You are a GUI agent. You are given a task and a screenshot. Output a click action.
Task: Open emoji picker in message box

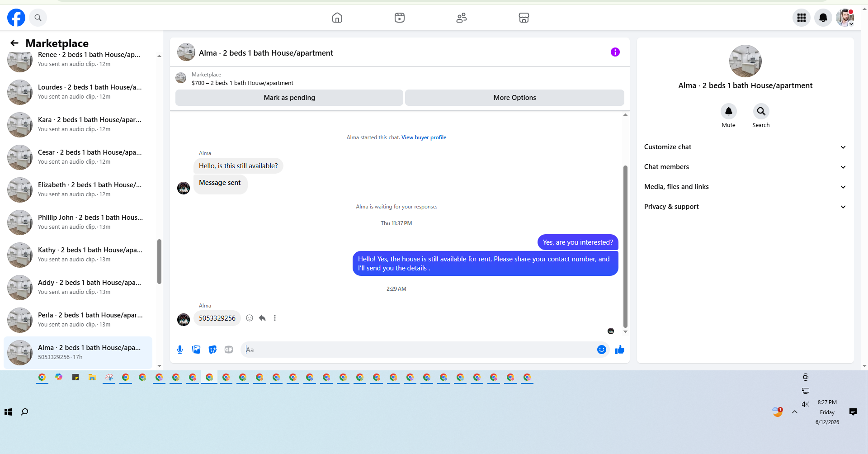coord(602,350)
